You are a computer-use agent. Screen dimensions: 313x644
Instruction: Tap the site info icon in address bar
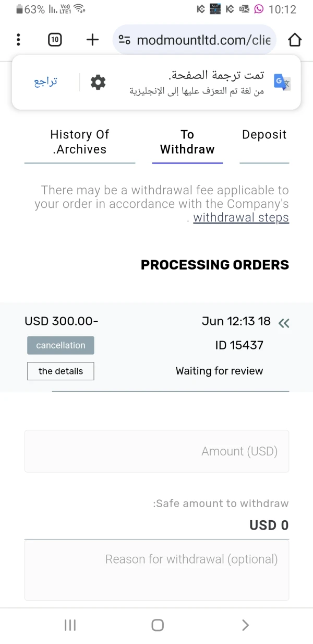124,40
